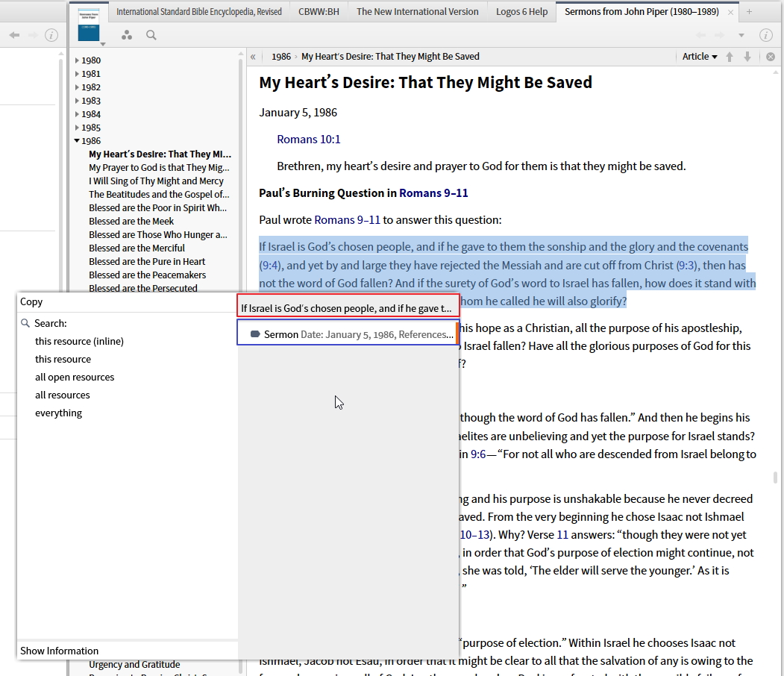
Task: Click the article's vertical scrollbar thumb
Action: click(775, 478)
